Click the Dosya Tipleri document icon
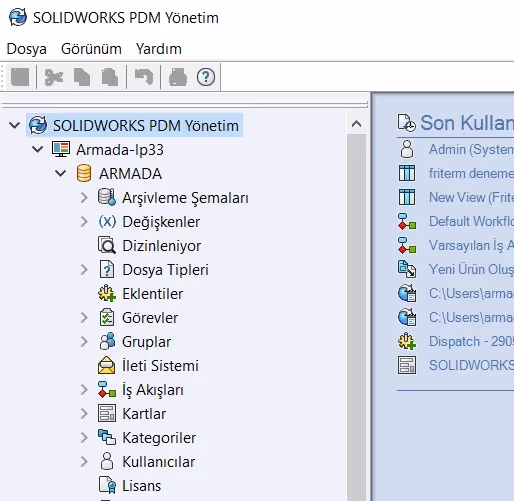Image resolution: width=514 pixels, height=501 pixels. coord(107,269)
